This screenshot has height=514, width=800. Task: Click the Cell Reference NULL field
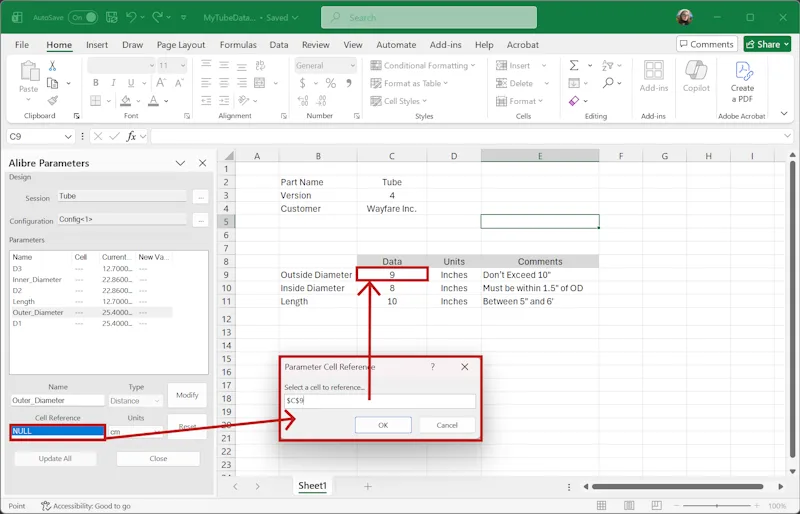57,431
